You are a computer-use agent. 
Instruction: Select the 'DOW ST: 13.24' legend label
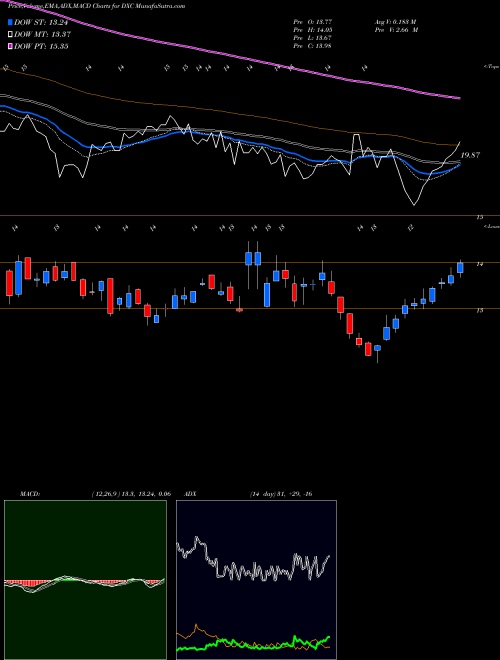pyautogui.click(x=41, y=22)
